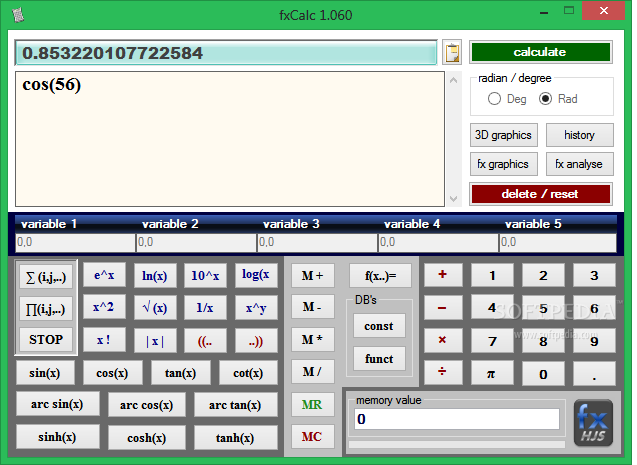Click the absolute value |x| button
Image resolution: width=637 pixels, height=465 pixels.
tap(155, 340)
